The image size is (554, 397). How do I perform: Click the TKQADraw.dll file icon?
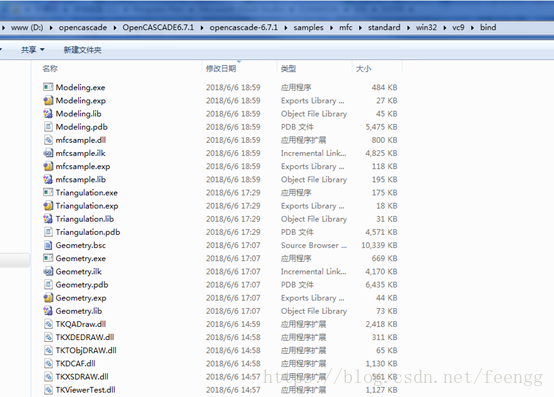click(48, 324)
